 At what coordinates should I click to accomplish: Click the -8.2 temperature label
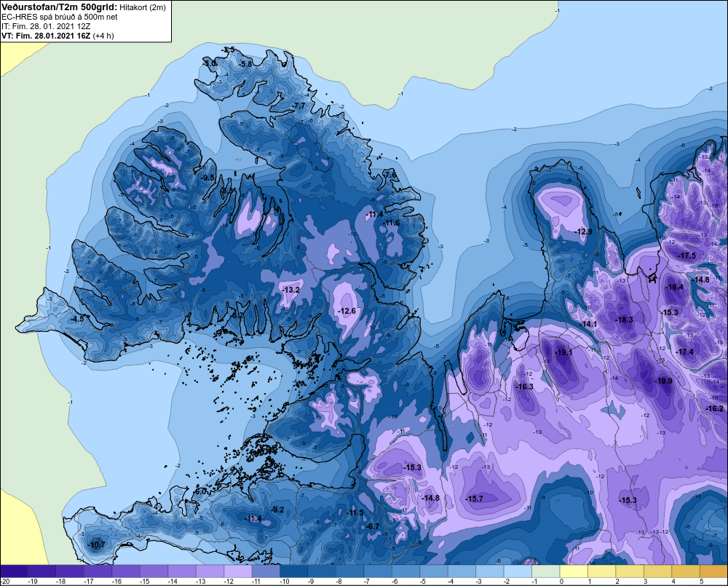coord(237,314)
